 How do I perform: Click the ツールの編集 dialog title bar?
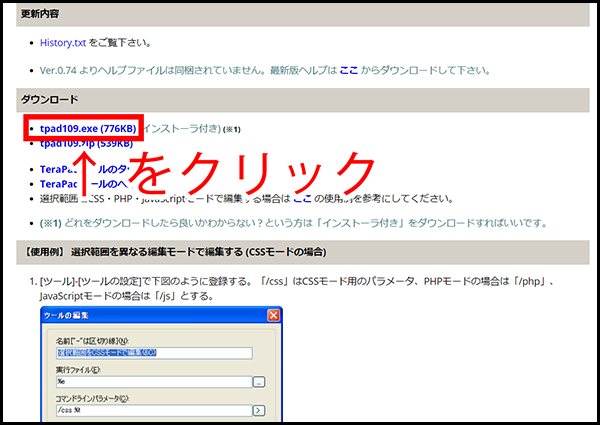150,318
